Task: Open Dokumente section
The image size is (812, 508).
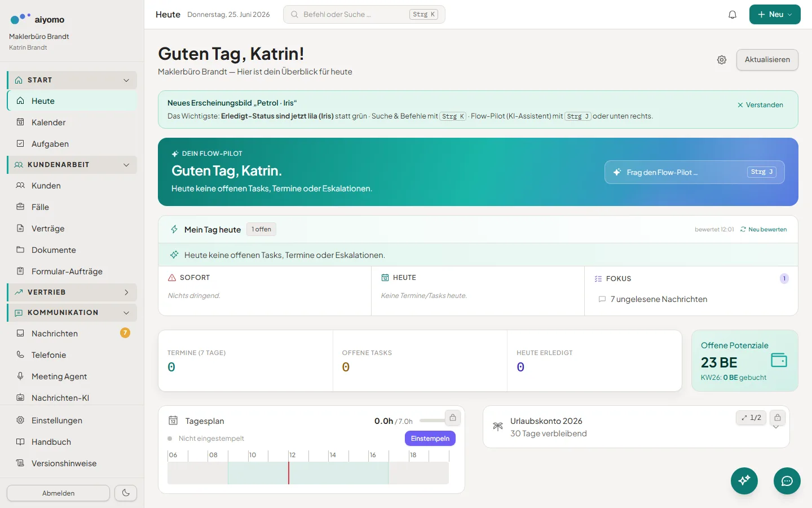Action: point(72,250)
